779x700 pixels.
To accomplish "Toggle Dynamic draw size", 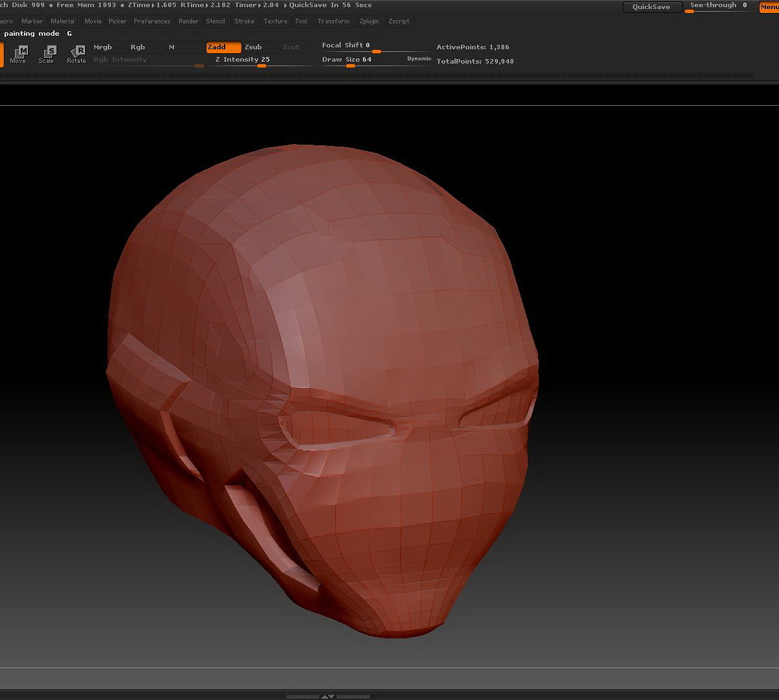I will (x=419, y=59).
